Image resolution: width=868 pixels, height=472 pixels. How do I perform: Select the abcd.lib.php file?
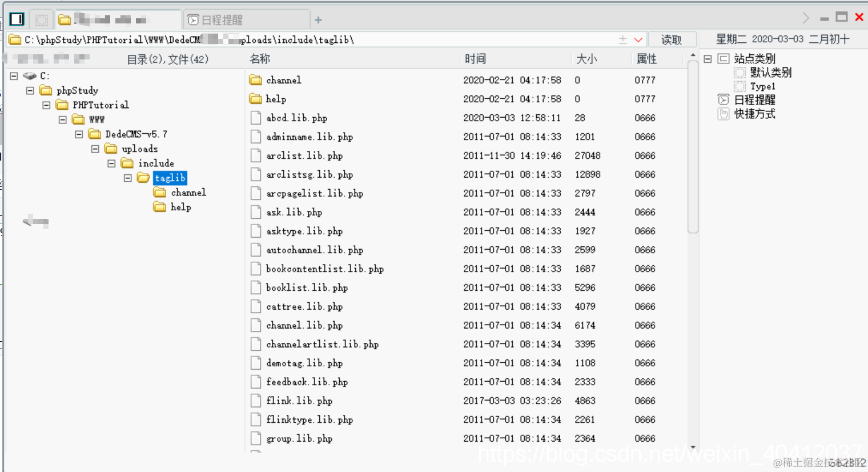296,118
